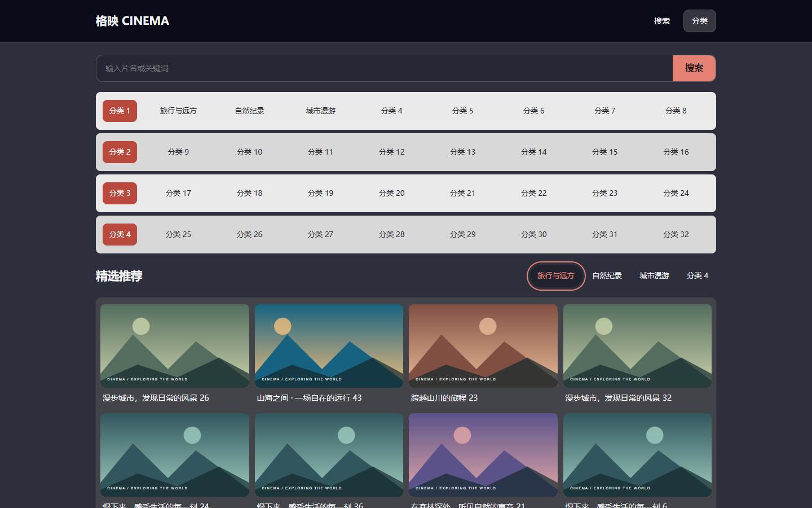Open category 分类 9
This screenshot has height=508, width=812.
click(178, 152)
